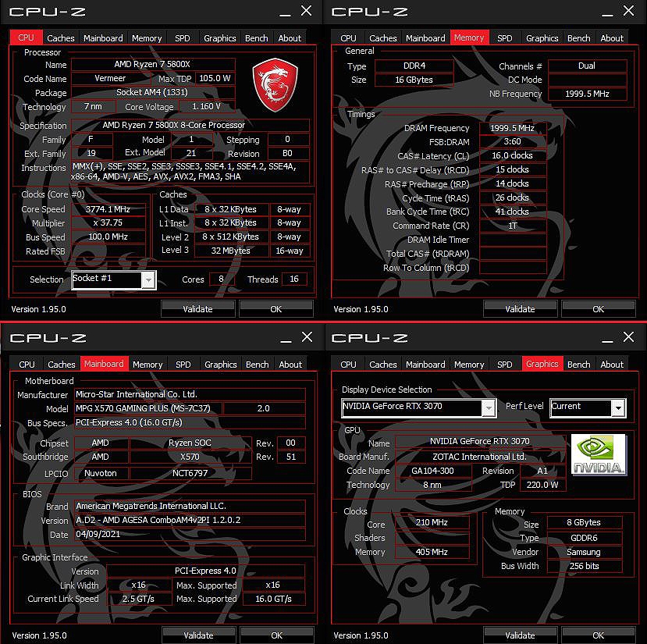This screenshot has height=644, width=647.
Task: Click OK in the Graphics window
Action: 599,635
